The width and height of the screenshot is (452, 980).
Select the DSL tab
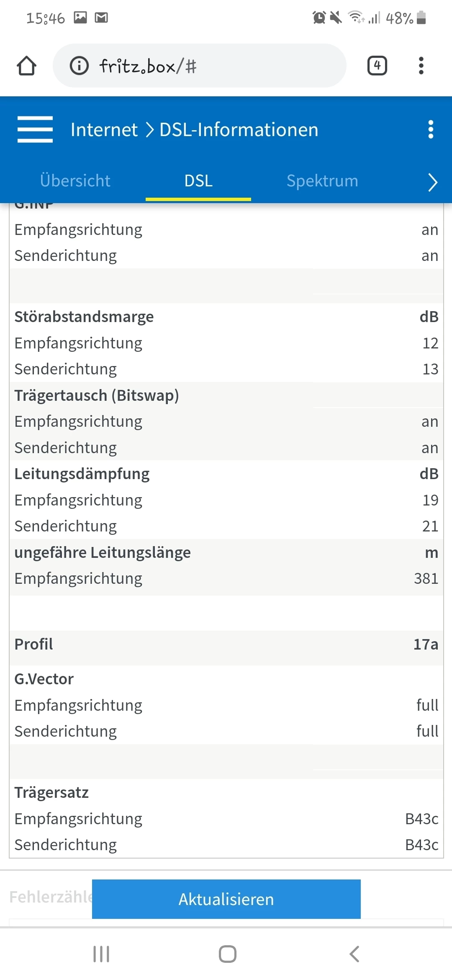(x=198, y=181)
